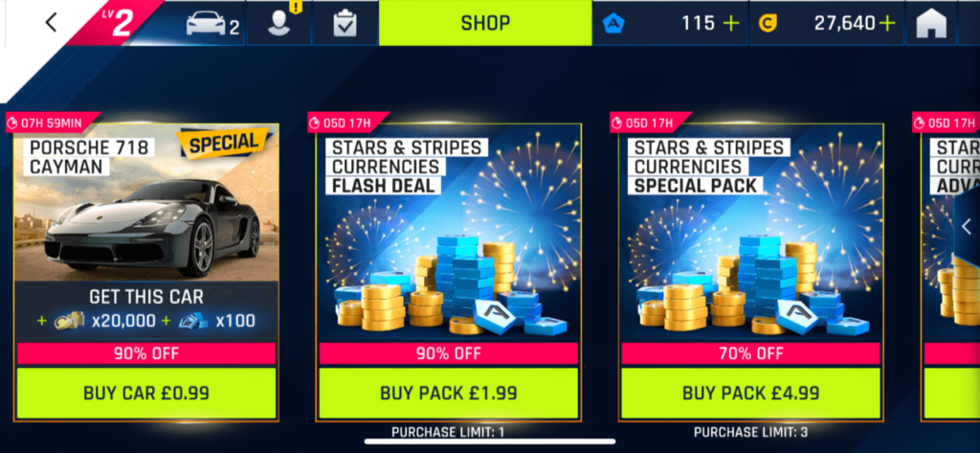Go to the home garage icon
This screenshot has width=980, height=453.
931,24
